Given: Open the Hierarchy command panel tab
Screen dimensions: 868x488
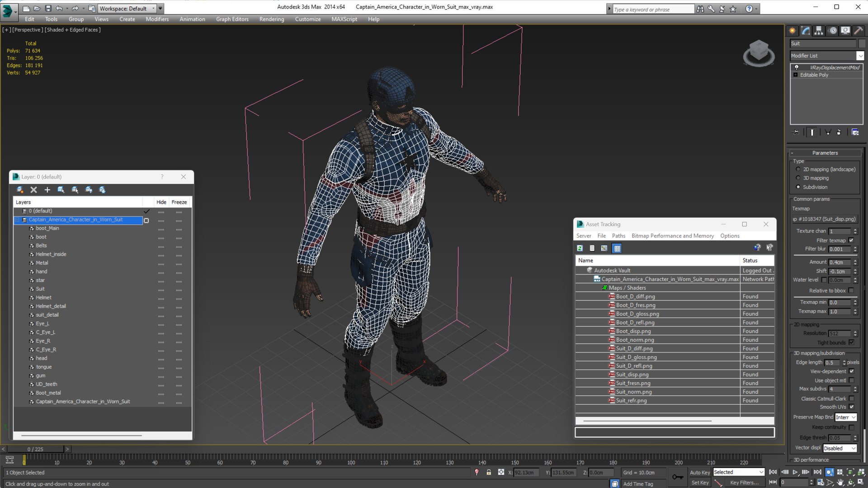Looking at the screenshot, I should [819, 31].
